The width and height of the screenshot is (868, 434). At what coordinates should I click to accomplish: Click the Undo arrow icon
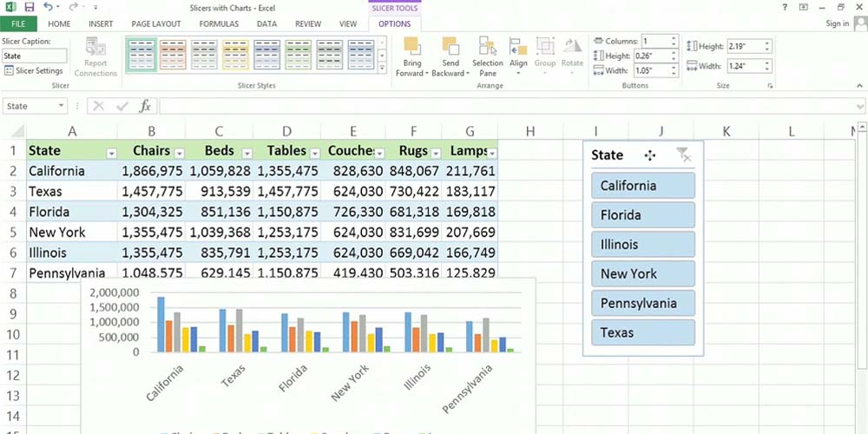(x=48, y=7)
